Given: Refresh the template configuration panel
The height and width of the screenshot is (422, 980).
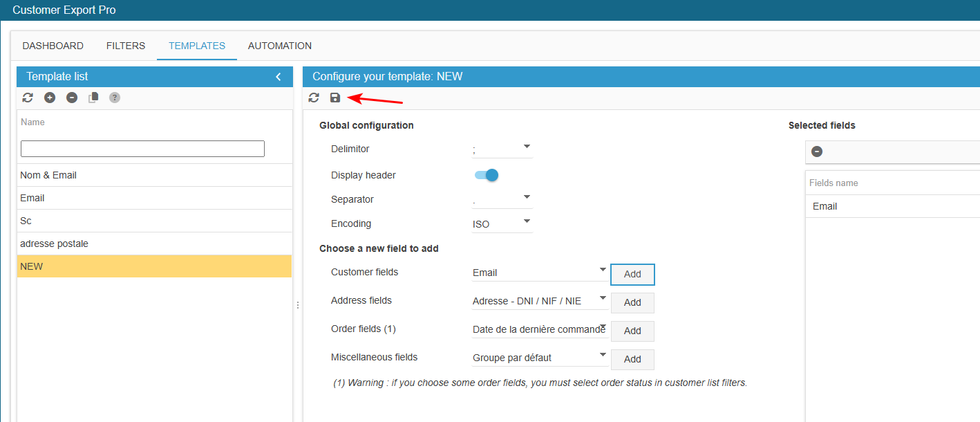Looking at the screenshot, I should pyautogui.click(x=314, y=98).
